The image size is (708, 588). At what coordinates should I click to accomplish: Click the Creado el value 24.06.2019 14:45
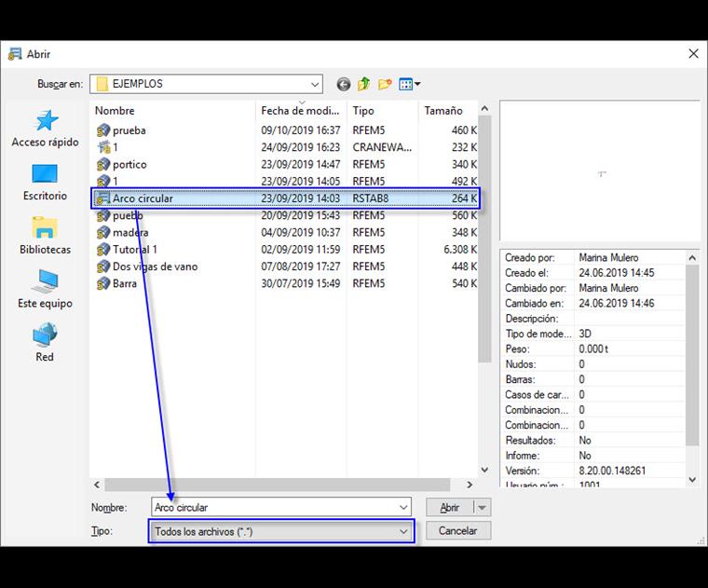617,273
